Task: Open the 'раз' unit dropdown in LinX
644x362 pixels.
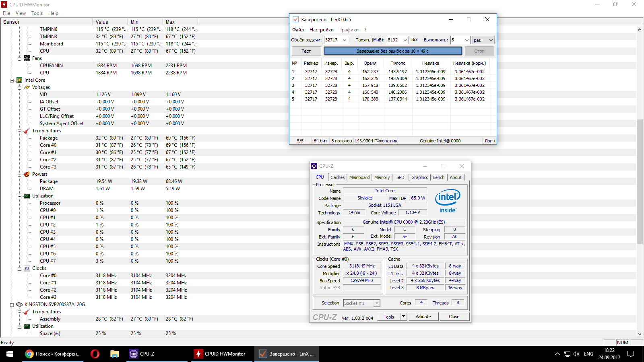Action: coord(491,40)
